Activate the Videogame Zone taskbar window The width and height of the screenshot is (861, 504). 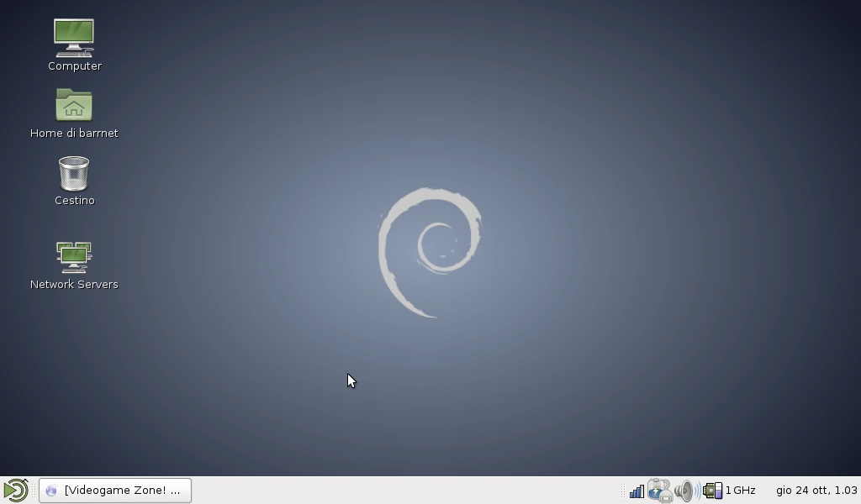coord(115,491)
